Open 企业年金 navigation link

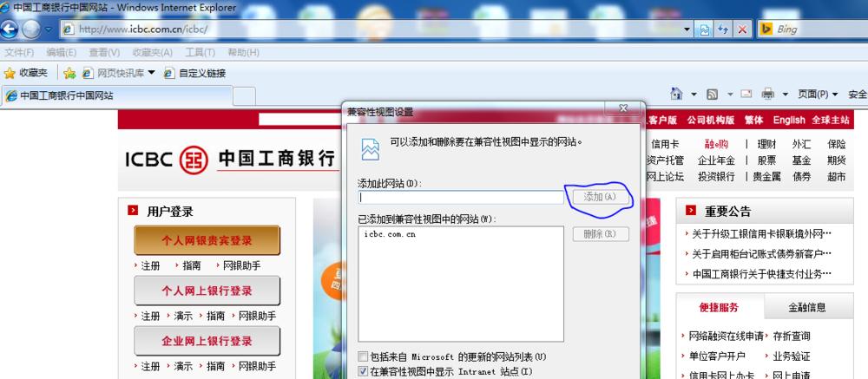point(716,160)
